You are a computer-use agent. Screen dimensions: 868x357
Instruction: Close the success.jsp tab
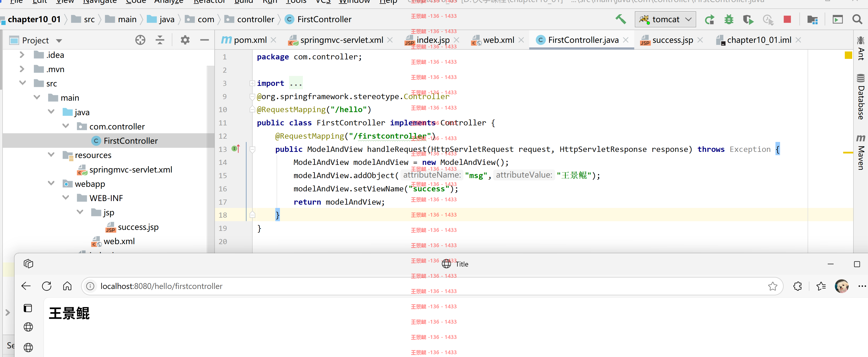point(700,40)
